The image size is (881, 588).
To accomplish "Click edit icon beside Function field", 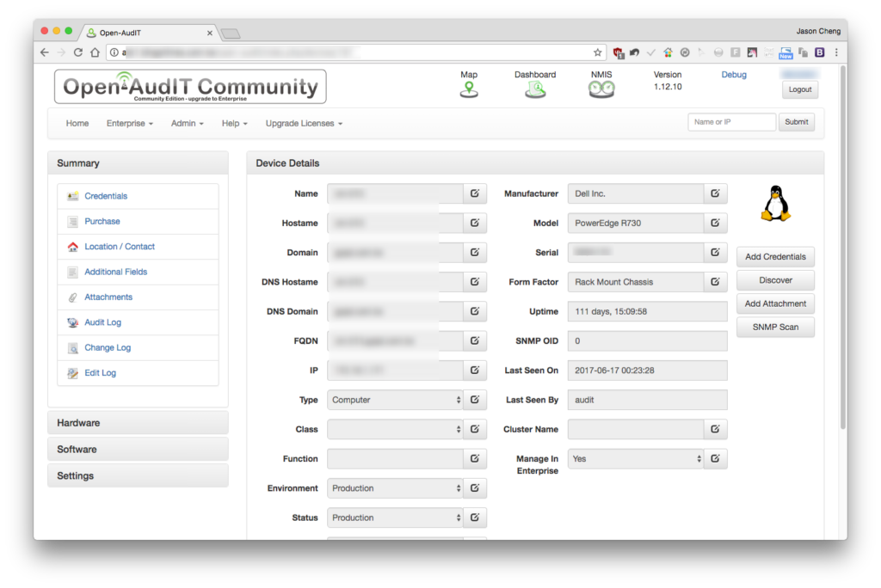I will (475, 459).
